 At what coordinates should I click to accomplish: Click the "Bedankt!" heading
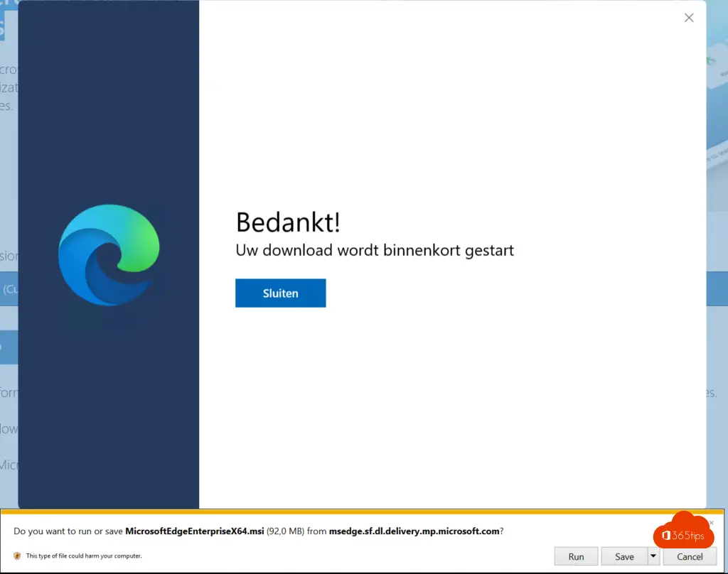tap(288, 222)
